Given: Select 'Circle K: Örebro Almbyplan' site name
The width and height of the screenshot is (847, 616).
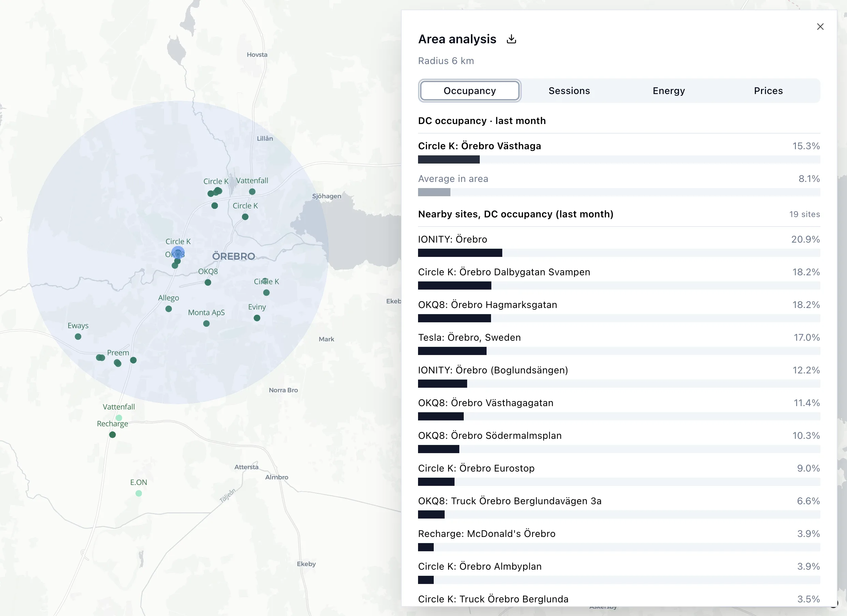Looking at the screenshot, I should [480, 566].
